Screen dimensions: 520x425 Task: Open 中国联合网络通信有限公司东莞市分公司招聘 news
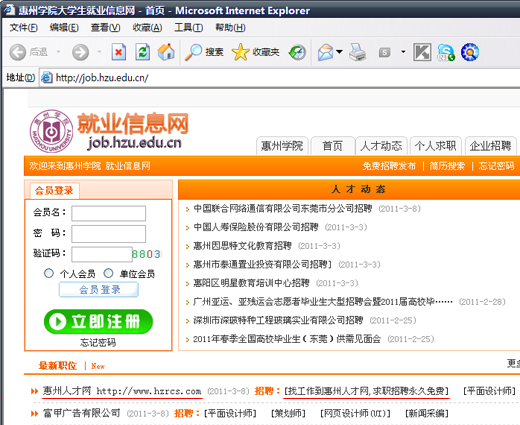pyautogui.click(x=283, y=209)
